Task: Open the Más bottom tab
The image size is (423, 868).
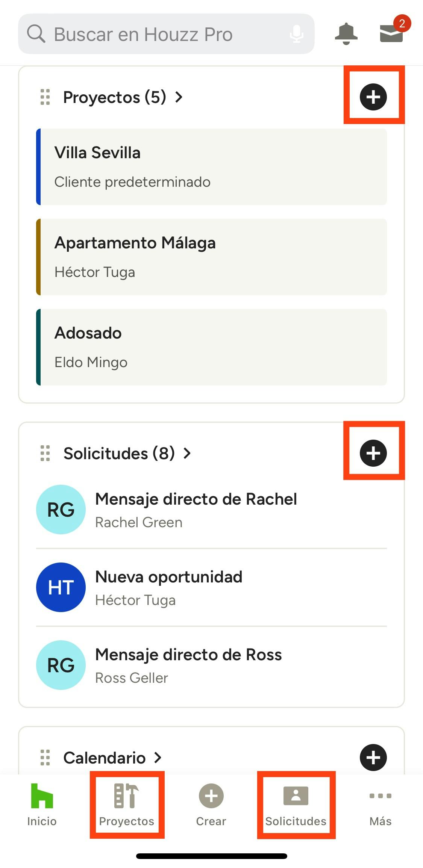Action: pos(381,805)
